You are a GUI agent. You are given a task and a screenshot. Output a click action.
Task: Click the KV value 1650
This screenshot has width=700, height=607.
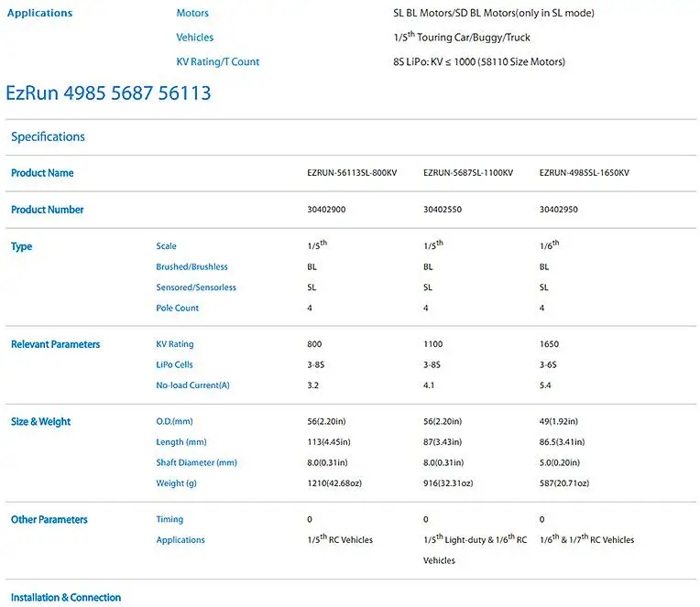(549, 344)
